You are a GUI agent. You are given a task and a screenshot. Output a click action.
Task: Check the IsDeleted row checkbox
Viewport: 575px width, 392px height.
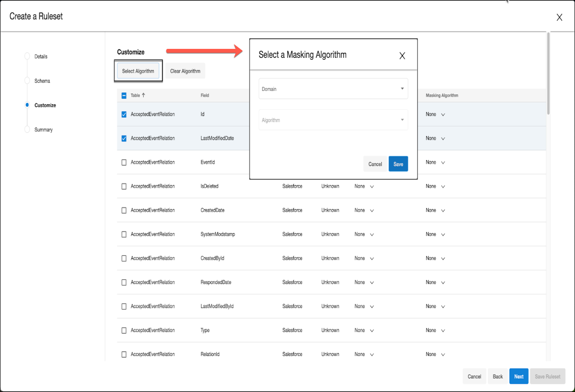coord(124,186)
